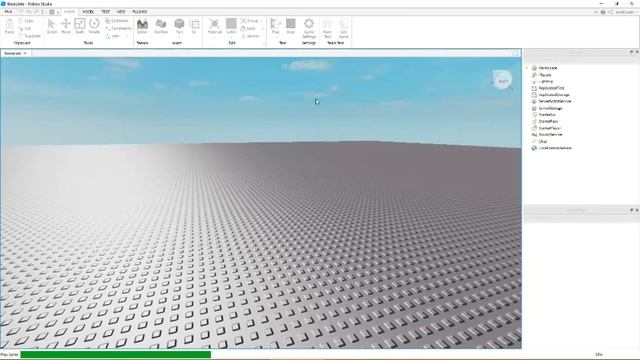Image resolution: width=640 pixels, height=360 pixels.
Task: Toggle the Anchor button in Edit
Action: coord(251,36)
